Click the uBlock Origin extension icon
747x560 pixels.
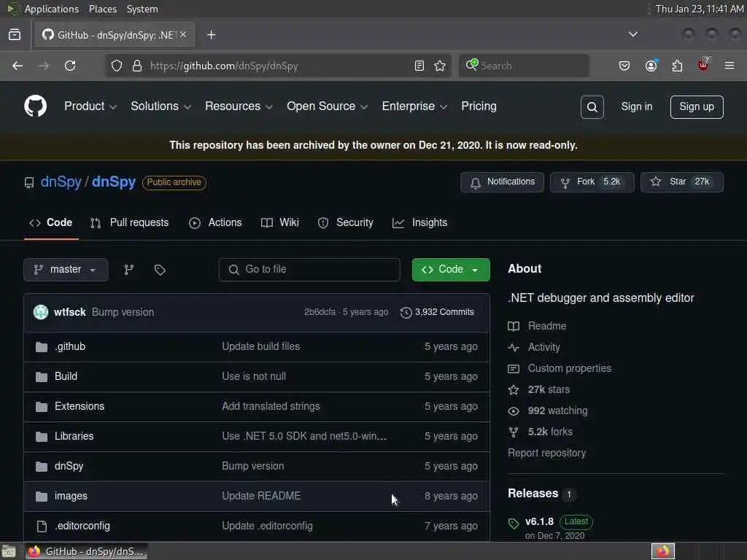(703, 65)
